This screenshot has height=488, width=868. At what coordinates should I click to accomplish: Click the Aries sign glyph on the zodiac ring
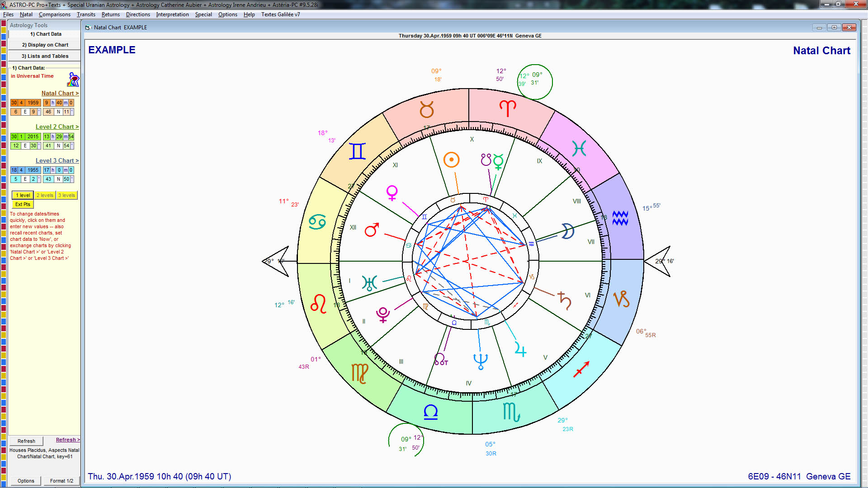(508, 108)
